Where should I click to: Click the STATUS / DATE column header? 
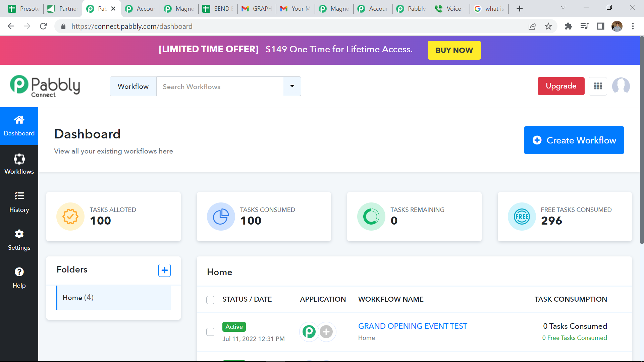[x=247, y=299]
